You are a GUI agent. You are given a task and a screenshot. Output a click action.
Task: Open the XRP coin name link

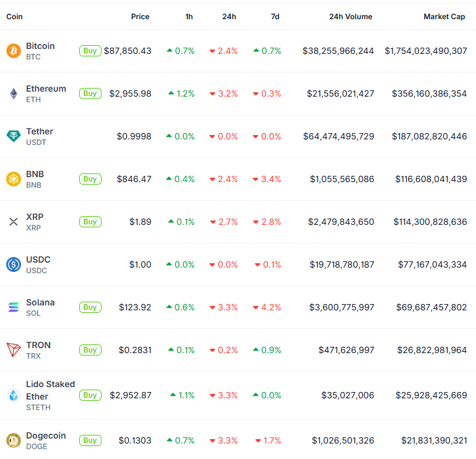[x=35, y=217]
